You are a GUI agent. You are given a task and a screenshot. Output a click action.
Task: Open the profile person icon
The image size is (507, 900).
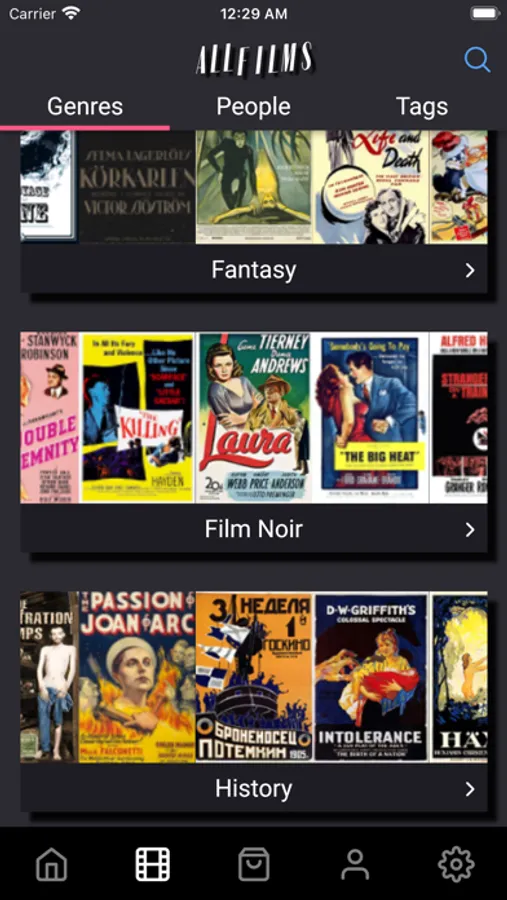tap(355, 864)
